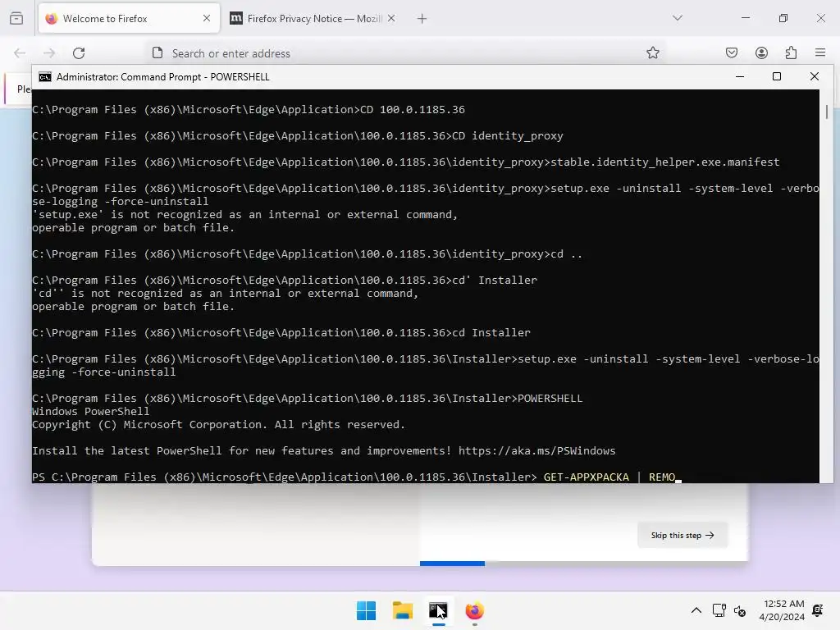Click the Command Prompt vertical scrollbar thumb
The width and height of the screenshot is (840, 630).
[x=827, y=112]
